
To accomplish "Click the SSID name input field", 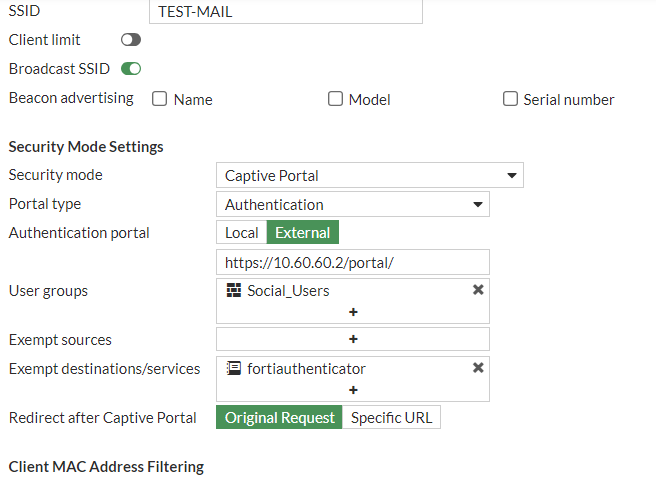I will [285, 11].
